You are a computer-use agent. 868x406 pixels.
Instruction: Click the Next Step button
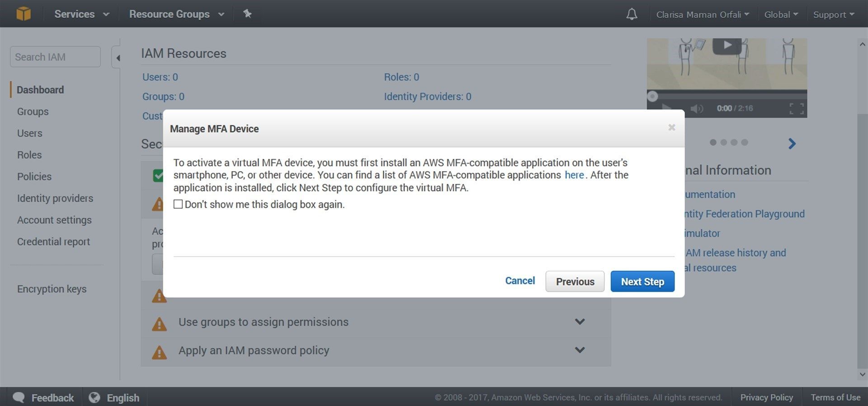point(642,281)
